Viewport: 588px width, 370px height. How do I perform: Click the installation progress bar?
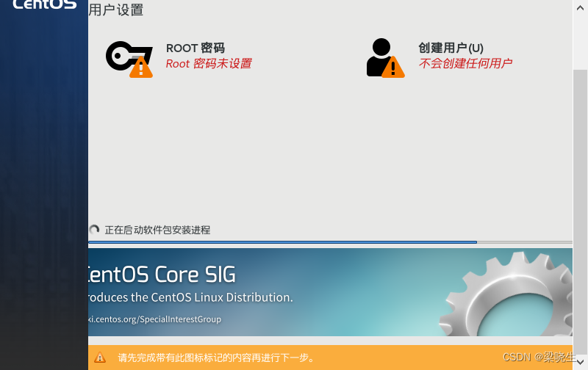click(x=330, y=242)
